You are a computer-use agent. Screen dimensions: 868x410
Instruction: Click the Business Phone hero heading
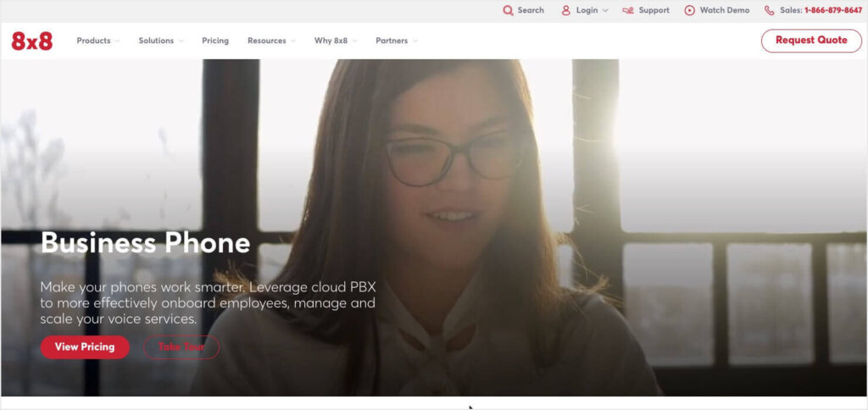(145, 243)
